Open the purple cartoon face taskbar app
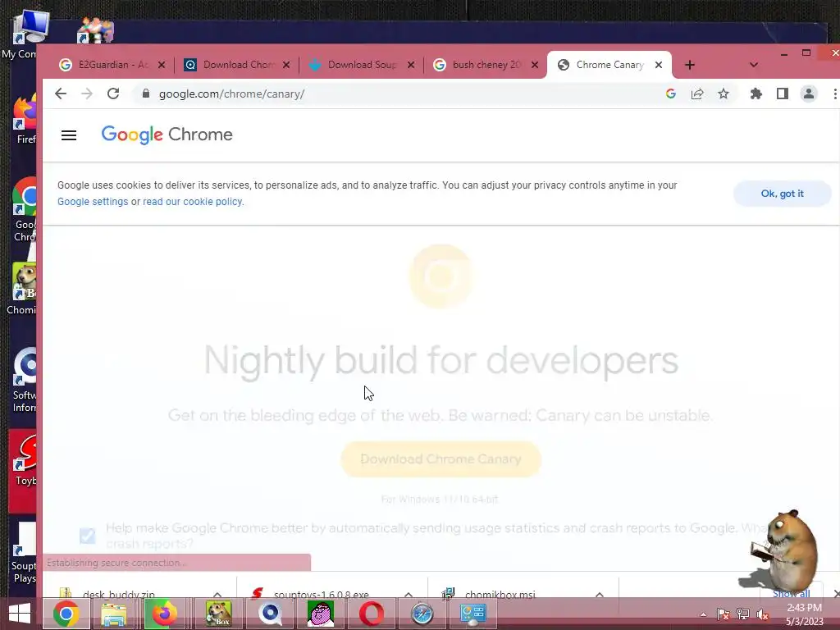Image resolution: width=840 pixels, height=630 pixels. point(321,614)
